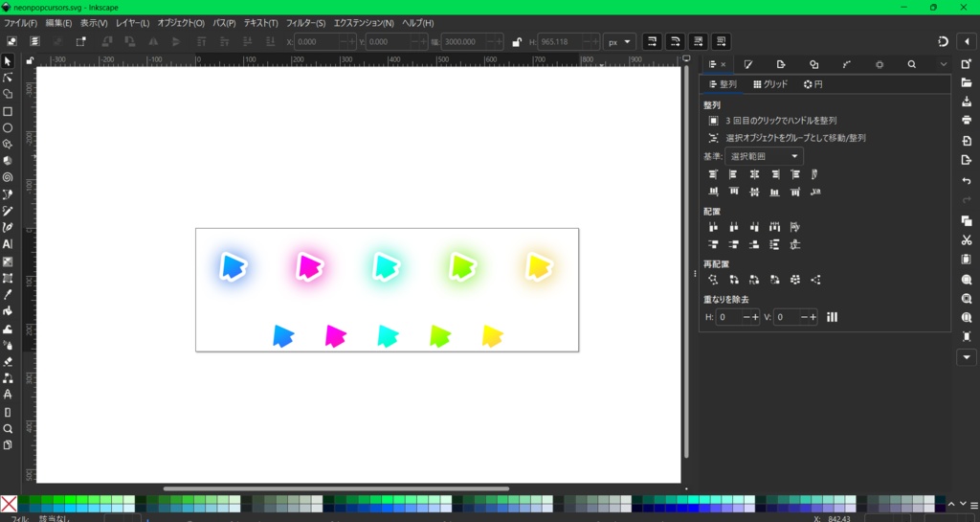
Task: Open palette menu hamburger icon
Action: 973,505
